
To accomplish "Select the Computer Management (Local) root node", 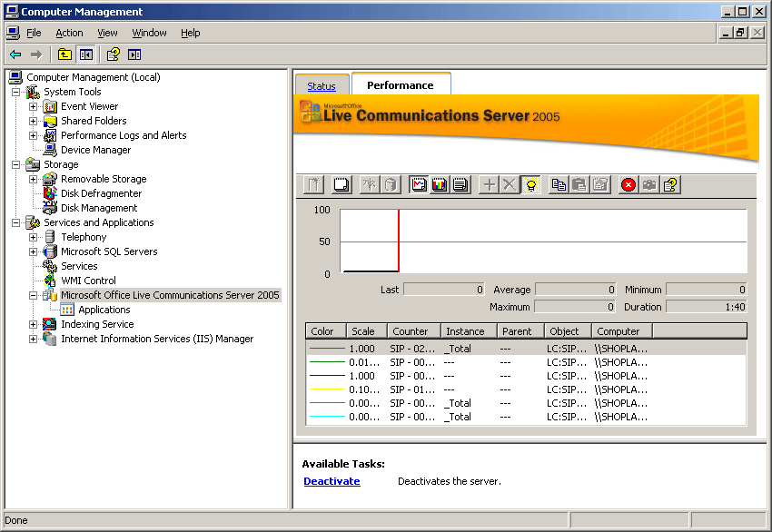I will click(x=93, y=77).
